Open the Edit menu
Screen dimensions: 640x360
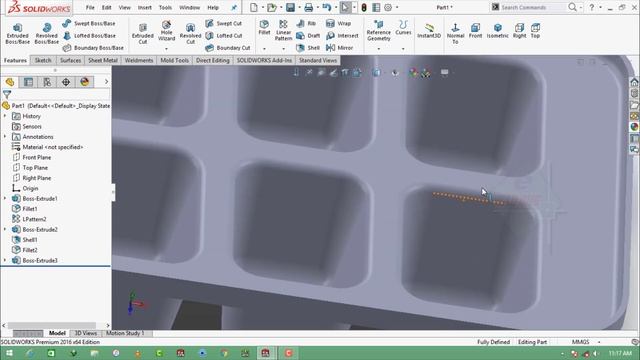coord(107,7)
